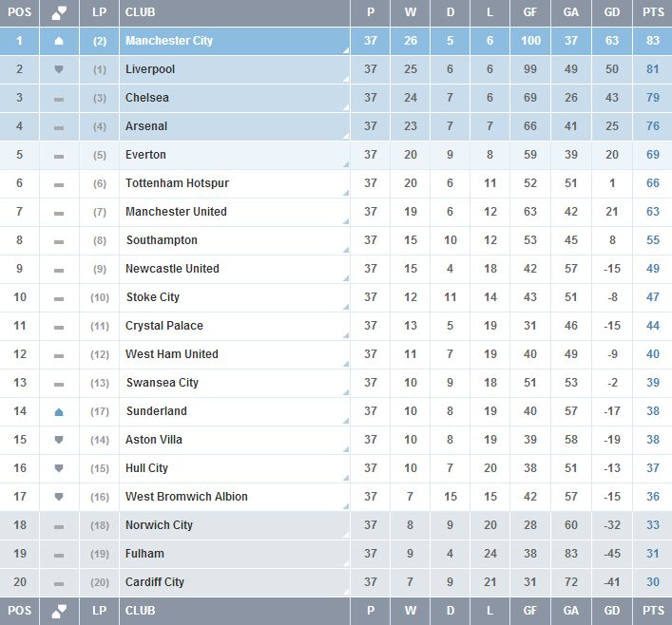The width and height of the screenshot is (672, 625).
Task: Expand Tottenham Hotspur row corner triangle
Action: tap(346, 194)
